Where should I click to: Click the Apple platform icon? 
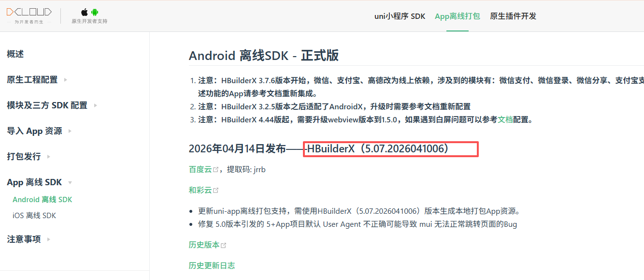tap(85, 12)
